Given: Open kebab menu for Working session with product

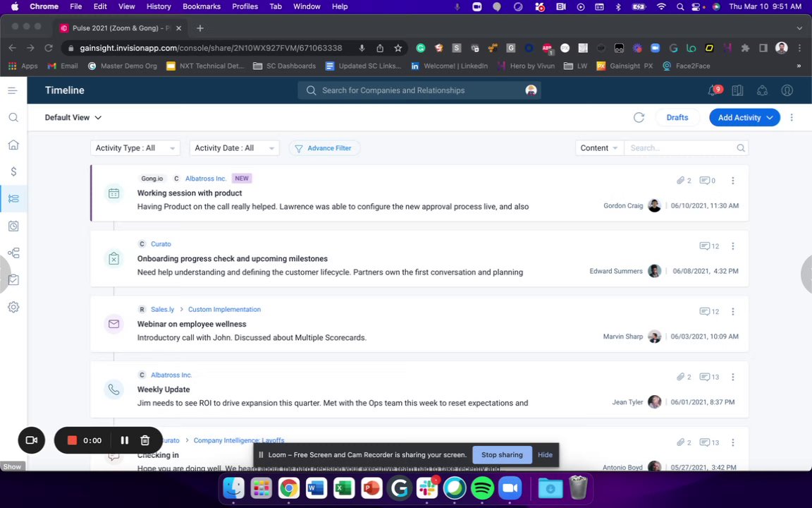Looking at the screenshot, I should point(733,181).
